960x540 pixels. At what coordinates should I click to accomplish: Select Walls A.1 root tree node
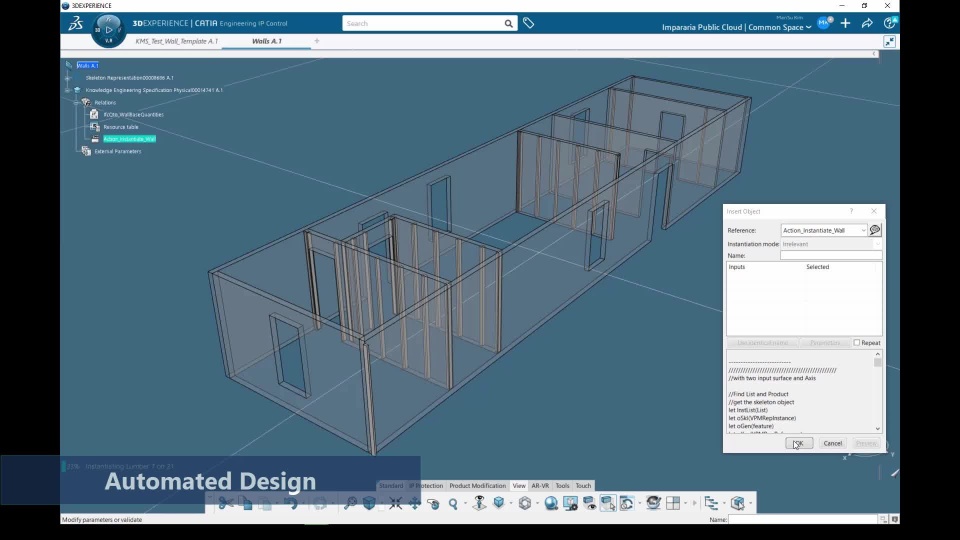click(x=88, y=66)
